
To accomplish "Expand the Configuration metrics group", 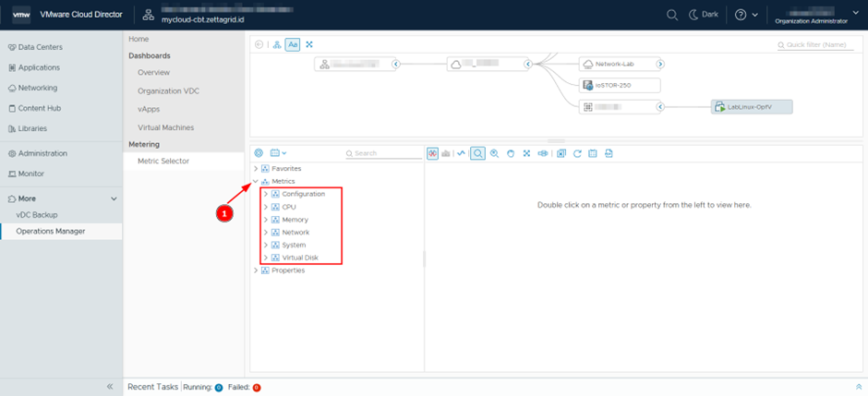I will [x=266, y=194].
